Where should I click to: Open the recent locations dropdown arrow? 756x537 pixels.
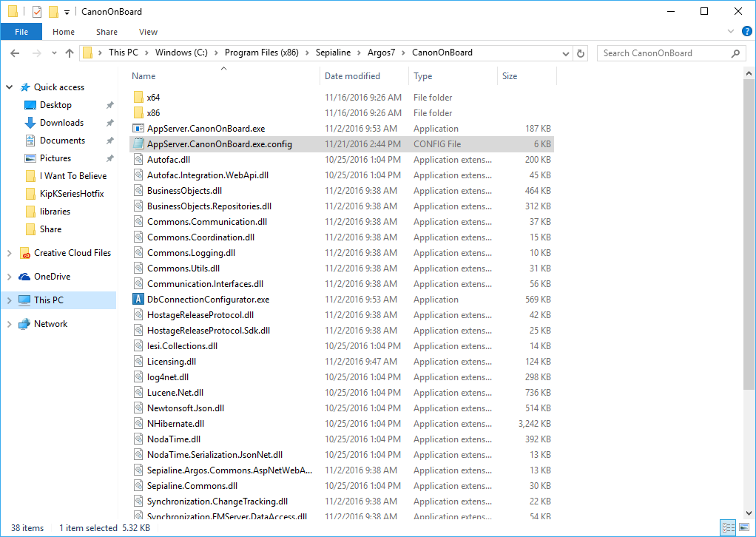[54, 53]
